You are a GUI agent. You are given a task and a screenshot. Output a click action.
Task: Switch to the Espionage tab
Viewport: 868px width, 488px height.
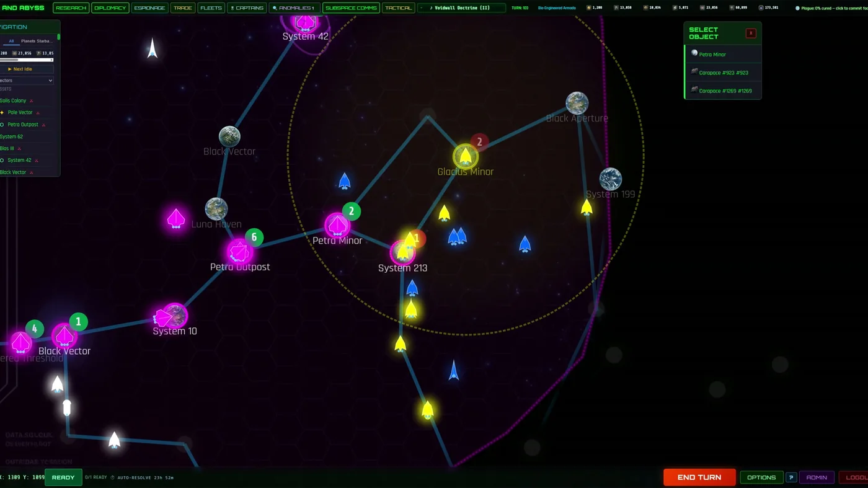[149, 8]
